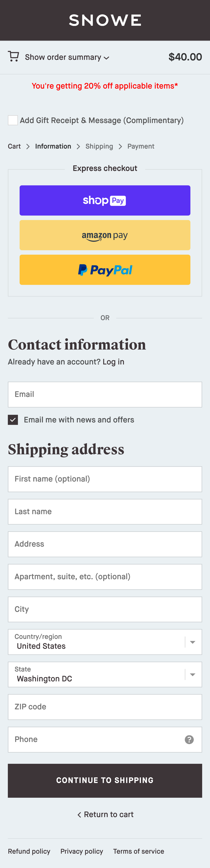Select the Payment breadcrumb step
Screen dimensions: 210x868
pos(141,146)
